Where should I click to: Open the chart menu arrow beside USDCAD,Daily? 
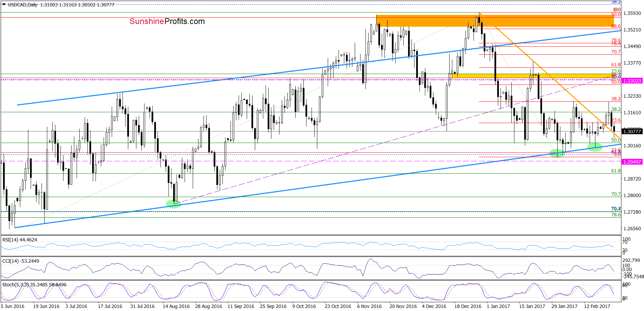[x=4, y=4]
